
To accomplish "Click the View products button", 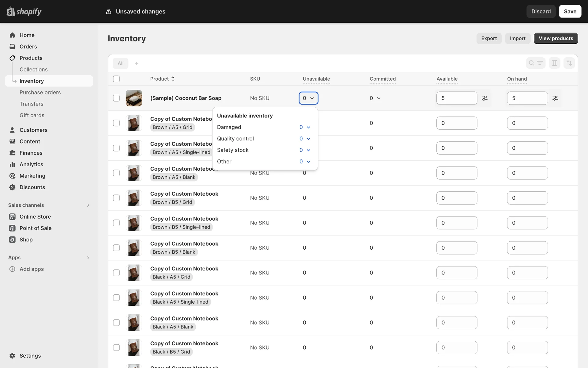I will click(x=556, y=38).
